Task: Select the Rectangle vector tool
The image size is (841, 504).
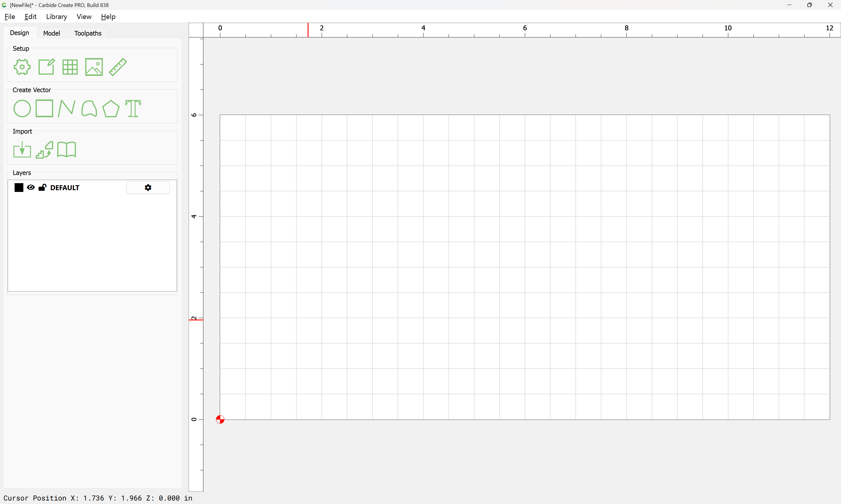Action: [x=44, y=108]
